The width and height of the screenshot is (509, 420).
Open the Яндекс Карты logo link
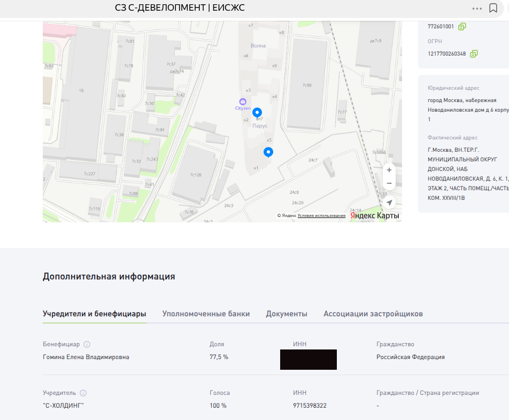(375, 216)
